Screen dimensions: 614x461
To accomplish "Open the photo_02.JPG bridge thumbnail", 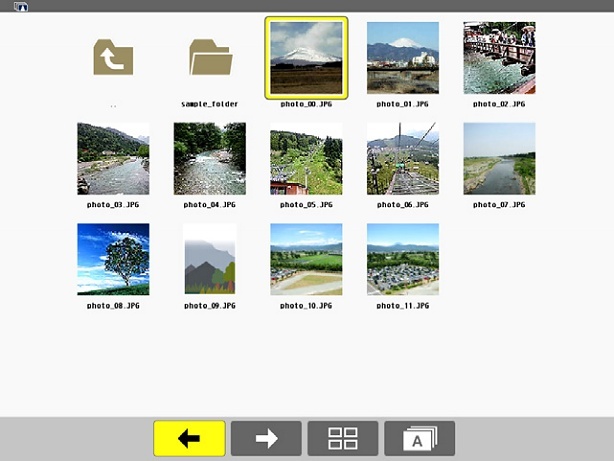I will tap(499, 58).
